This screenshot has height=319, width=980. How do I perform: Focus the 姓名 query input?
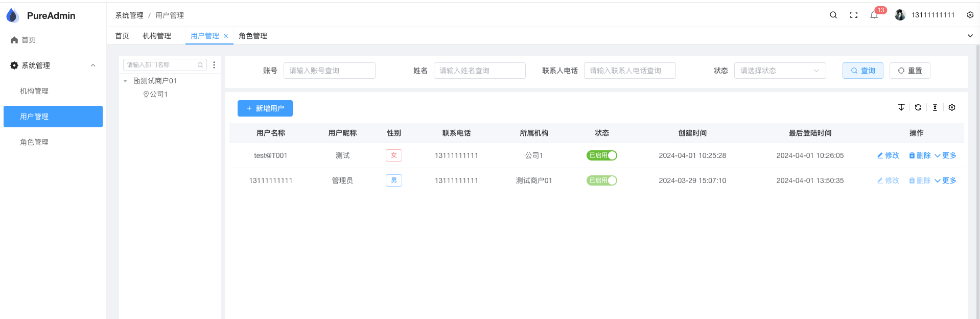[480, 71]
